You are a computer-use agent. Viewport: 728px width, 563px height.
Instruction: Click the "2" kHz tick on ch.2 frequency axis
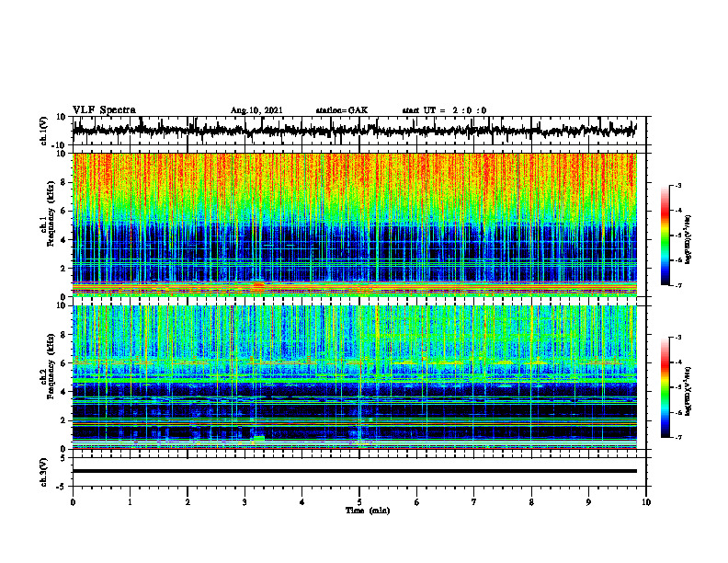[x=64, y=420]
